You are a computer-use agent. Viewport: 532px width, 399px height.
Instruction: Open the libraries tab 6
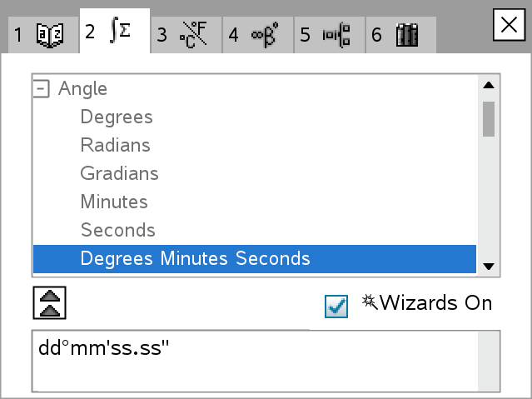[x=397, y=34]
